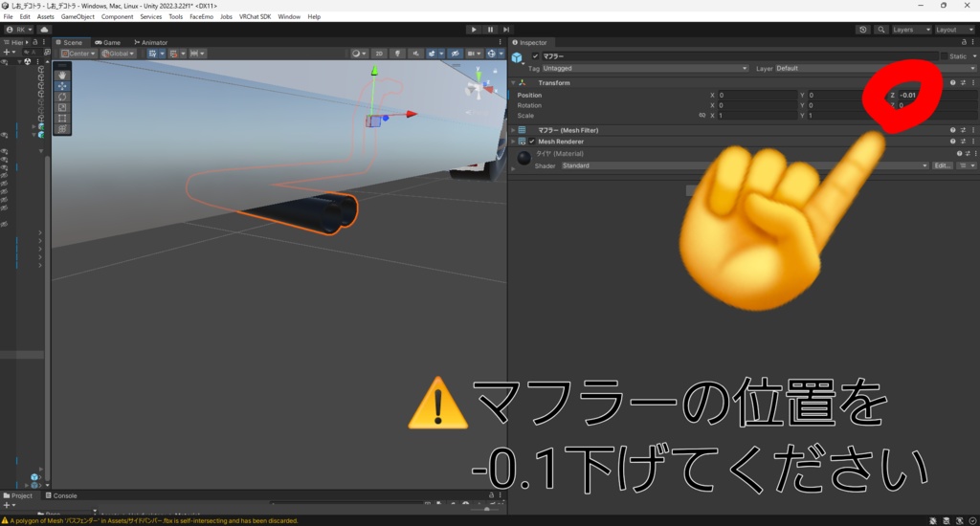The height and width of the screenshot is (526, 980).
Task: Toggle the マフラー object active checkbox
Action: point(535,56)
